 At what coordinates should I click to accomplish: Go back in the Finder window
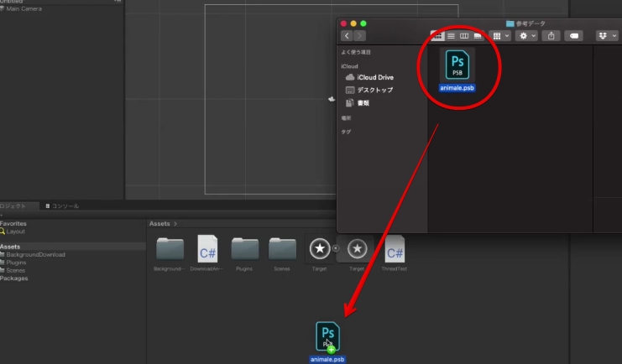coord(347,36)
